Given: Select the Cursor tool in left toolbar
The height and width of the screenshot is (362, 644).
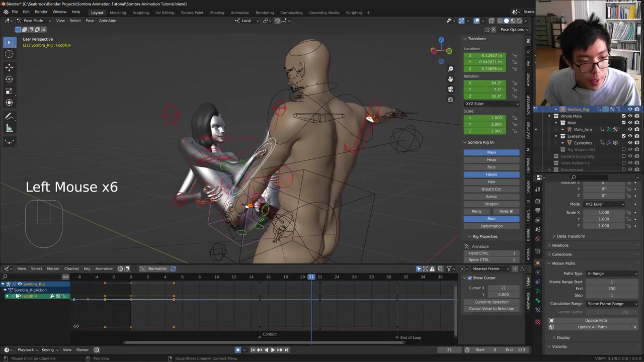Looking at the screenshot, I should tap(9, 54).
